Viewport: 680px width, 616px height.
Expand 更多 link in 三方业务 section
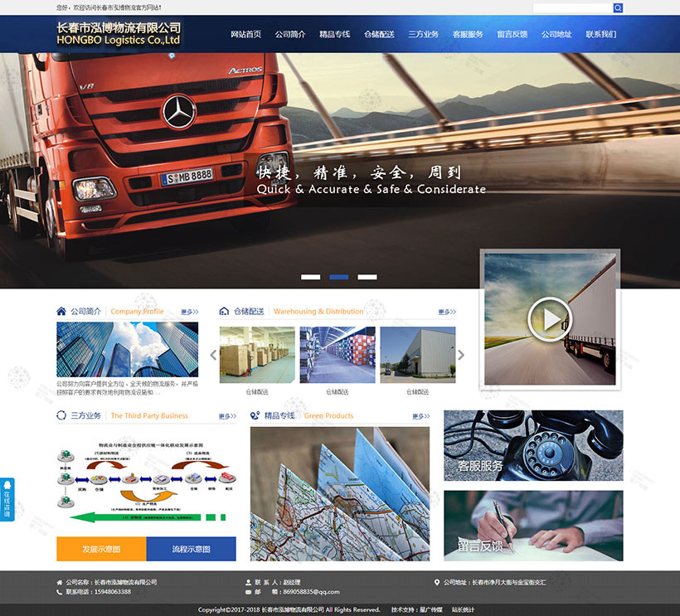coord(227,416)
